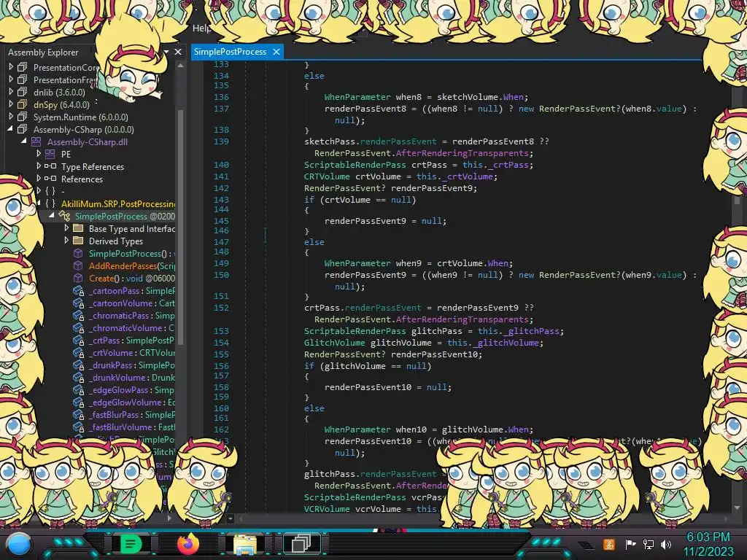747x560 pixels.
Task: Click the PresentationCore assembly icon
Action: [23, 67]
